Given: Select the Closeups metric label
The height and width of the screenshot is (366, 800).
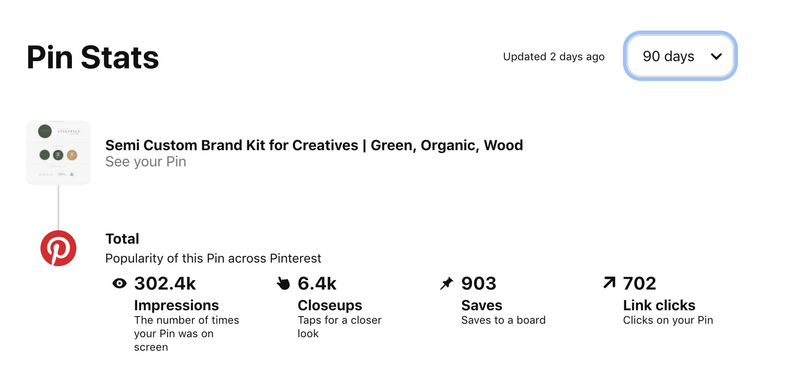Looking at the screenshot, I should 330,305.
